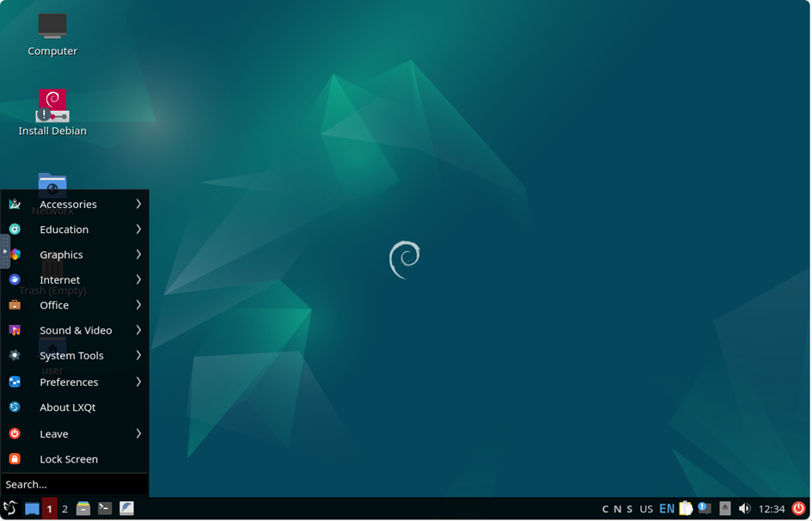The height and width of the screenshot is (521, 812).
Task: Click Lock Screen in the menu
Action: (x=75, y=459)
